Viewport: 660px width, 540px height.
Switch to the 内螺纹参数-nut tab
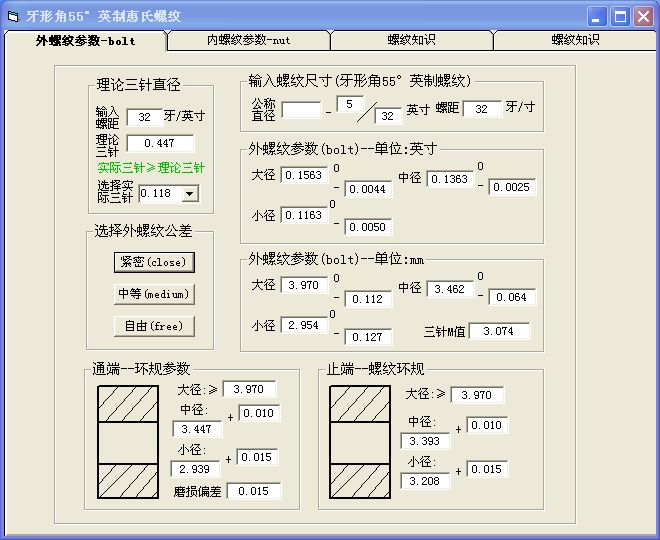pos(249,40)
